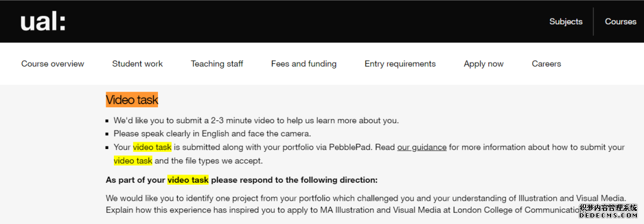Go to the Course overview section
This screenshot has height=224, width=644.
tap(52, 64)
